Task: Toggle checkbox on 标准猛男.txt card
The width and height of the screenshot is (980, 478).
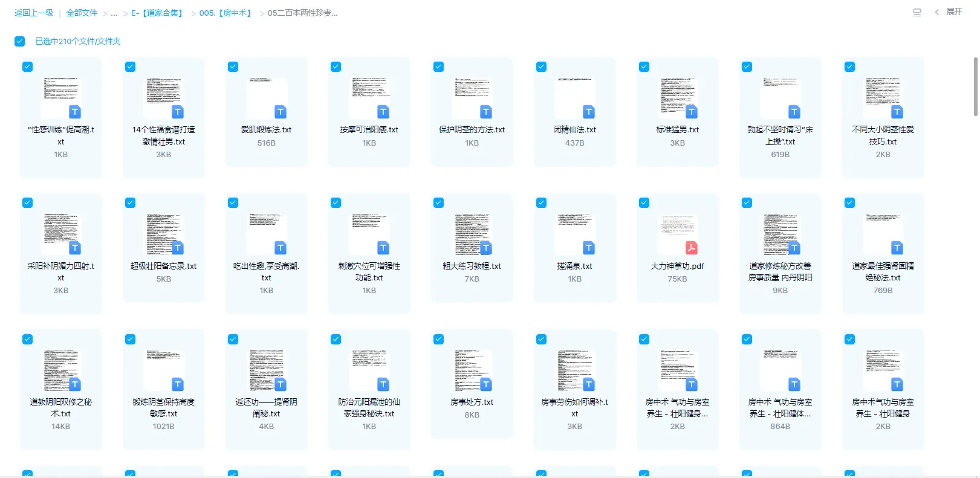Action: coord(644,67)
